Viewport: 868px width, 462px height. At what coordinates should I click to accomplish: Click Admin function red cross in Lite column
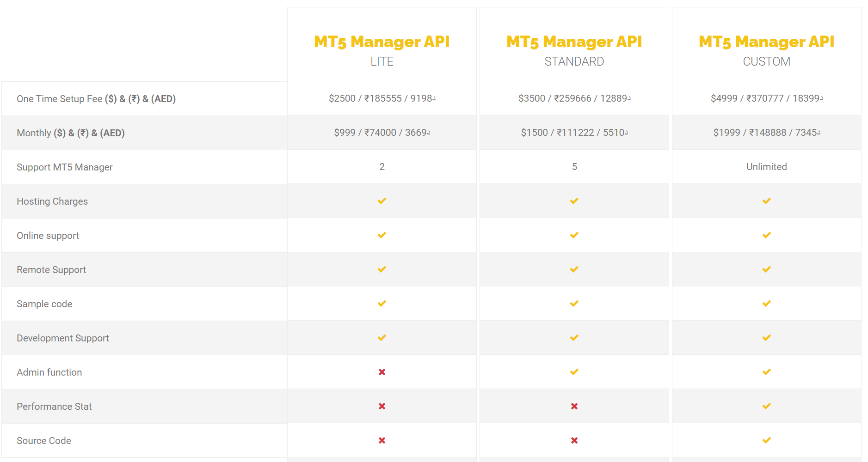(382, 372)
